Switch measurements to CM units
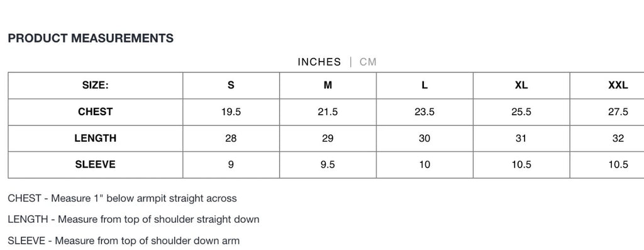The image size is (644, 250). point(367,62)
